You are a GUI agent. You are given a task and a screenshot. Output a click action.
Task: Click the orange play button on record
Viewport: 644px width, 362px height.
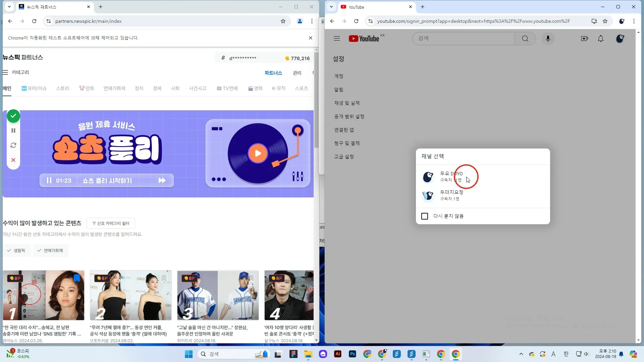[258, 154]
